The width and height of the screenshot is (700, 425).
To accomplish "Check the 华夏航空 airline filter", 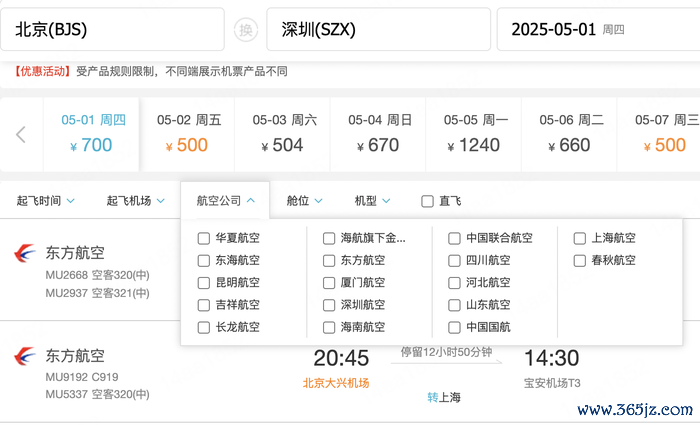I will point(204,238).
